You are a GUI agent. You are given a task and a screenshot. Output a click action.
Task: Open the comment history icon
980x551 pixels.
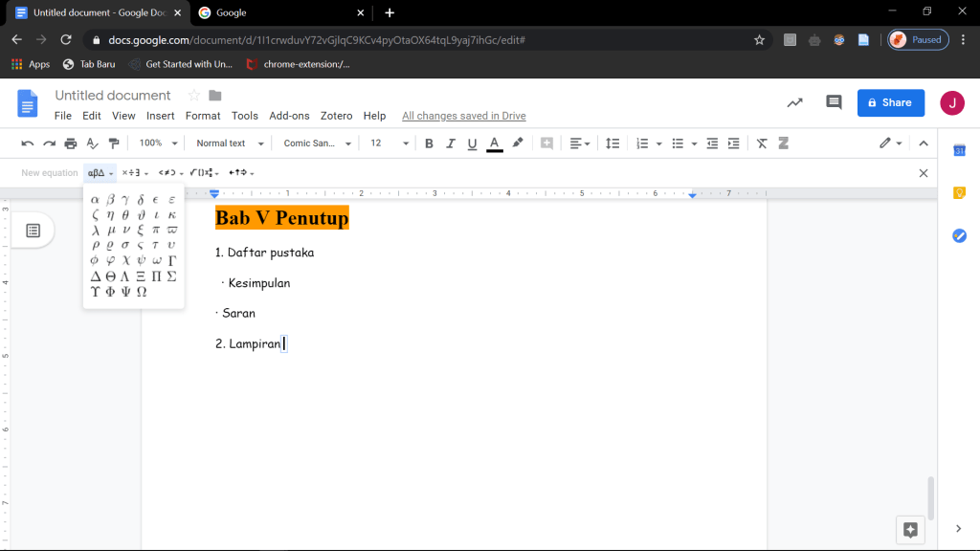pyautogui.click(x=834, y=102)
